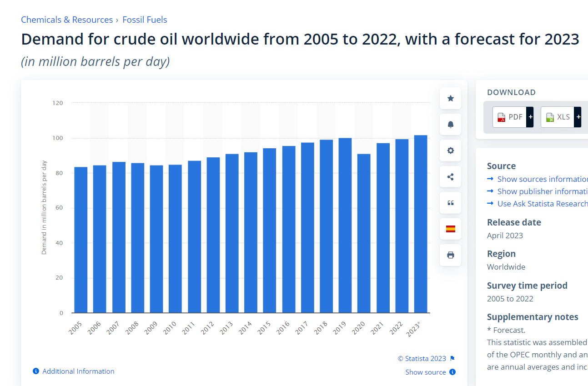This screenshot has height=386, width=588.
Task: Switch language via Spanish flag icon
Action: point(451,229)
